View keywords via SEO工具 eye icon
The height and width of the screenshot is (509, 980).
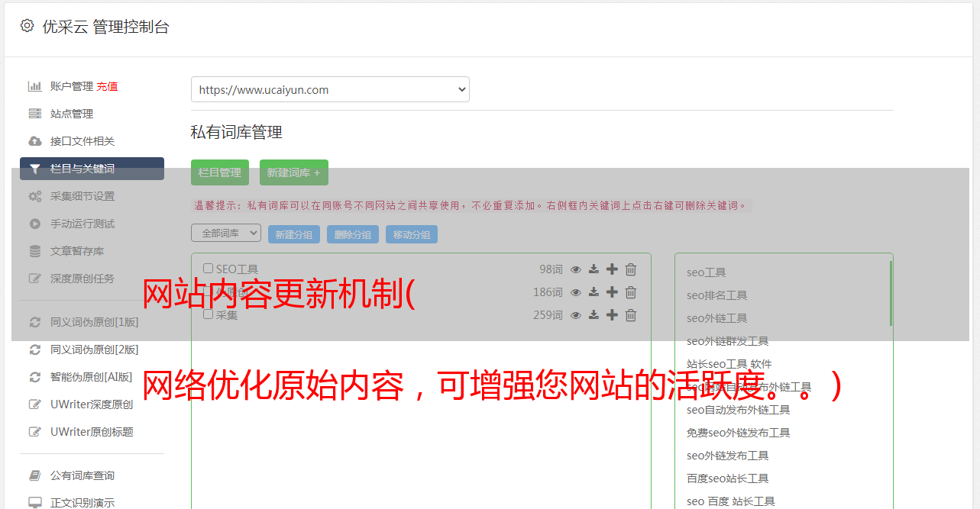pos(576,269)
